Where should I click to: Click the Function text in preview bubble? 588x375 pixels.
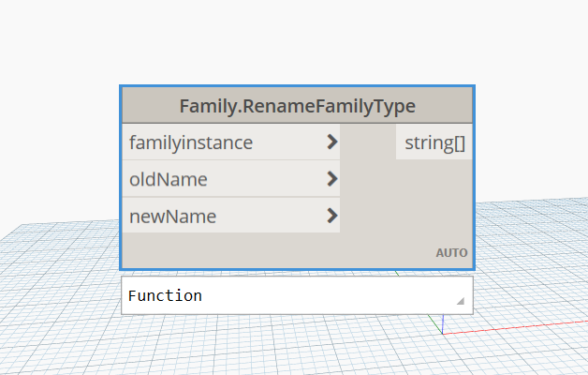pyautogui.click(x=165, y=295)
